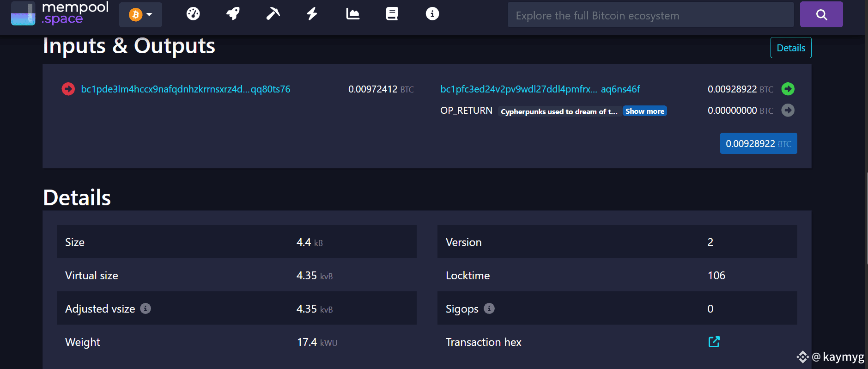Screen dimensions: 868x369
Task: Click the grey OP_RETURN output arrow
Action: coord(788,111)
